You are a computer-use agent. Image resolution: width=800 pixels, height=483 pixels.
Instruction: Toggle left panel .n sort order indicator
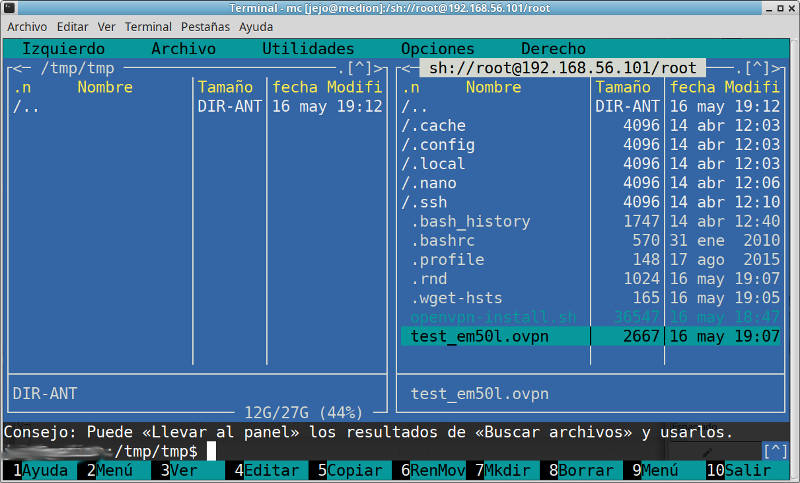click(22, 87)
